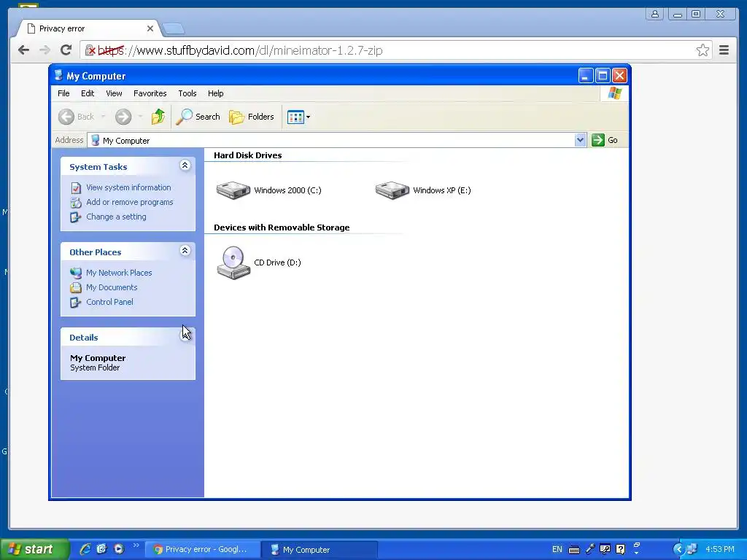Image resolution: width=747 pixels, height=560 pixels.
Task: Open the Back history dropdown arrow
Action: 103,117
